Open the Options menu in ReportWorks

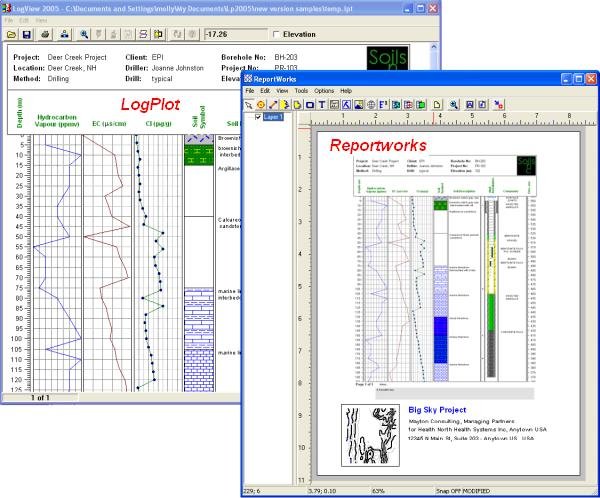[324, 91]
